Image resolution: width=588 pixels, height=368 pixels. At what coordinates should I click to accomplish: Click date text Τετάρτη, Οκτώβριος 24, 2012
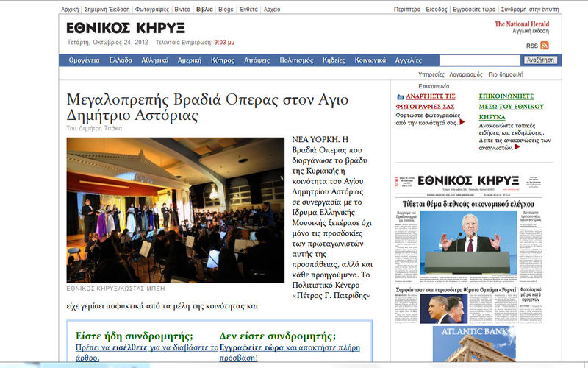pyautogui.click(x=107, y=43)
